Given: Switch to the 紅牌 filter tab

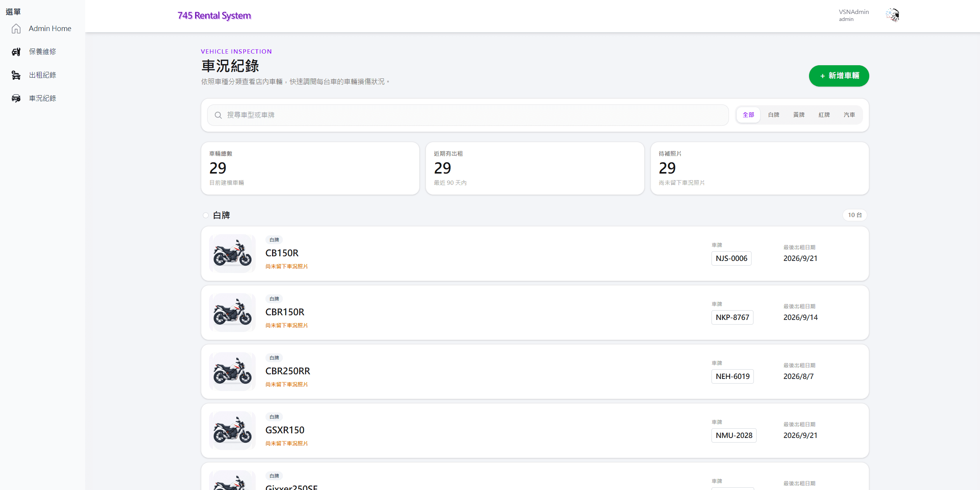Looking at the screenshot, I should pos(824,115).
